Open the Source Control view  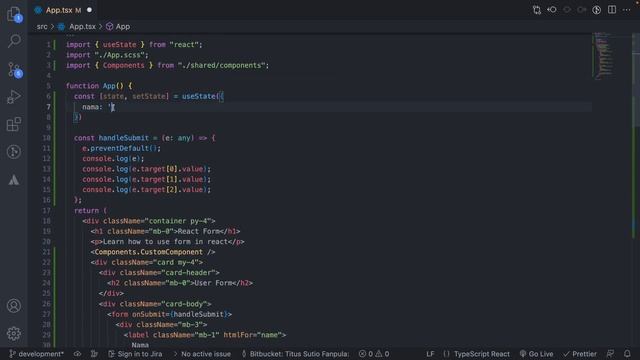click(15, 70)
